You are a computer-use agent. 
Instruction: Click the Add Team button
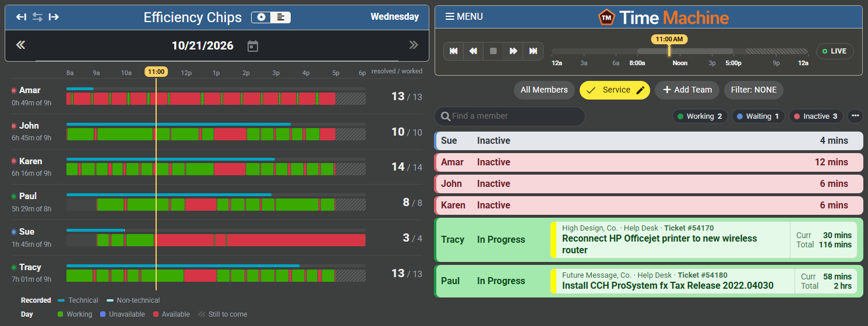coord(687,90)
